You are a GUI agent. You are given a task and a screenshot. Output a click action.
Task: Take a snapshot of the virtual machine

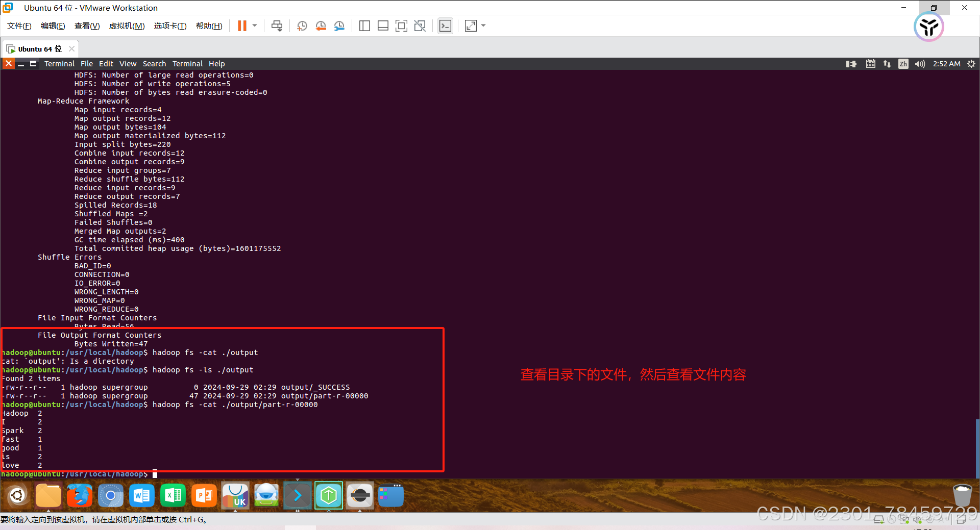tap(302, 26)
